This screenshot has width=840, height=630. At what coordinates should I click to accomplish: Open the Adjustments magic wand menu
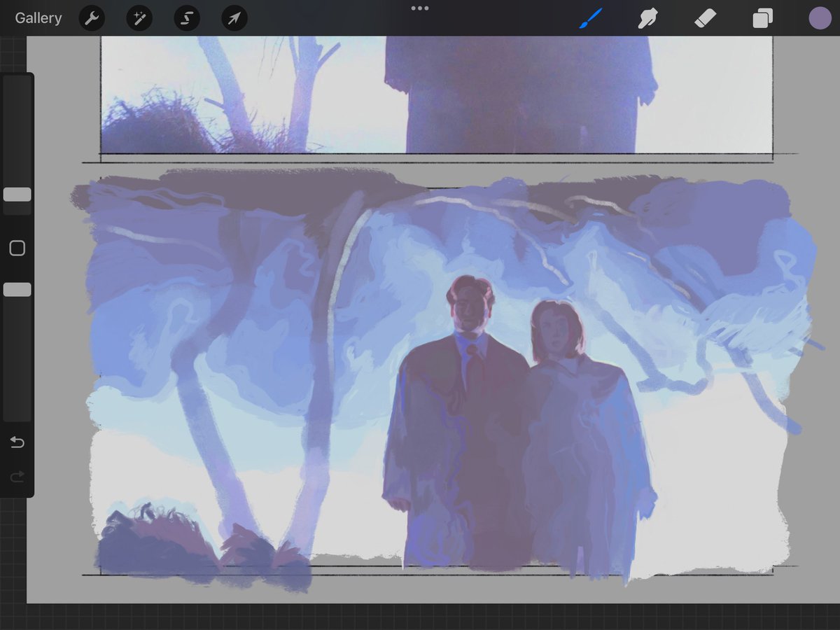(139, 18)
